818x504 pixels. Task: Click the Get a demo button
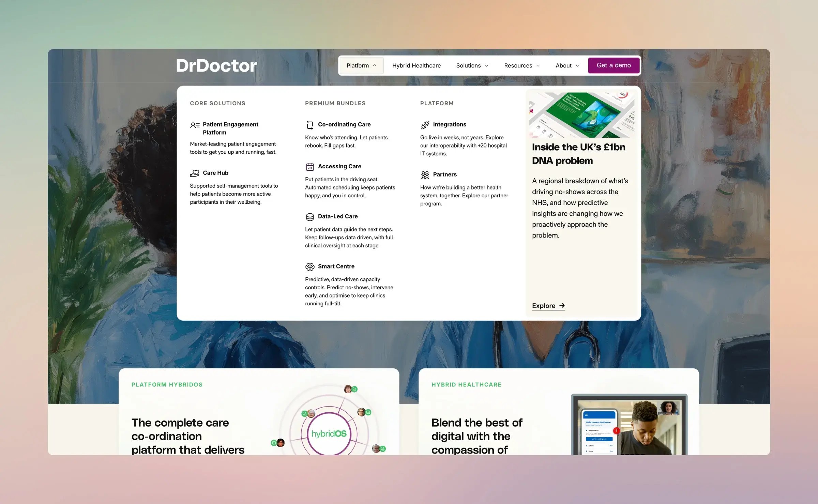pos(613,65)
